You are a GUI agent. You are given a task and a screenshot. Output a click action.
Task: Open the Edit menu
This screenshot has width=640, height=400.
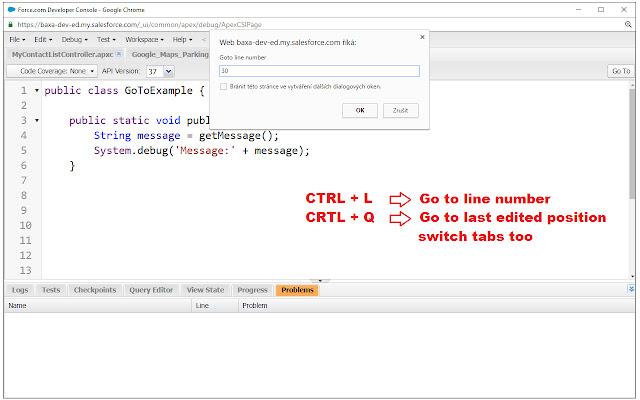[43, 40]
